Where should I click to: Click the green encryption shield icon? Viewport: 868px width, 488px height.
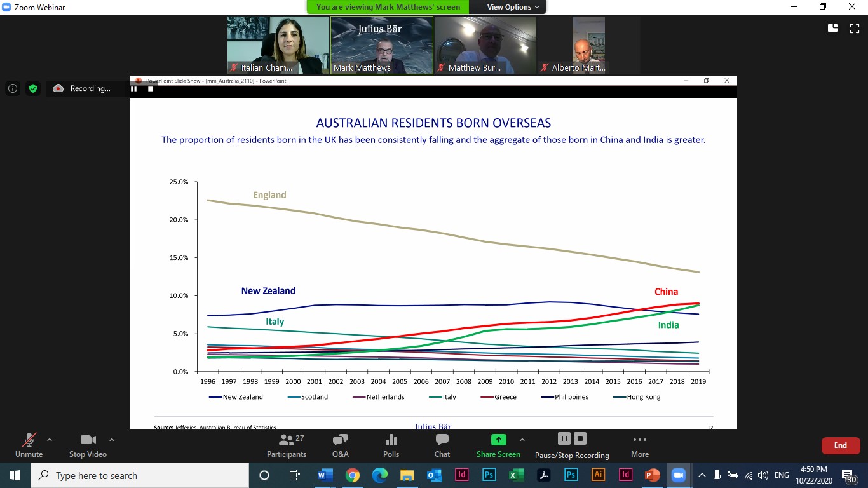[x=32, y=88]
